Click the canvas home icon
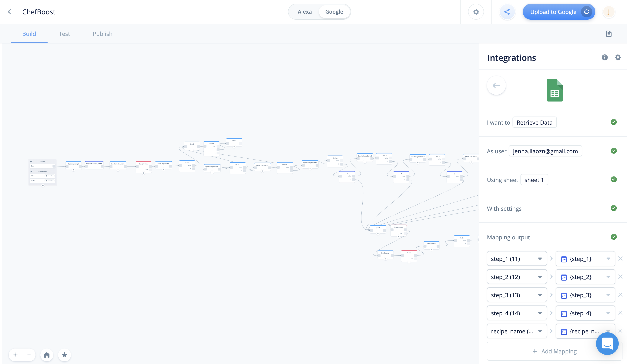 47,355
